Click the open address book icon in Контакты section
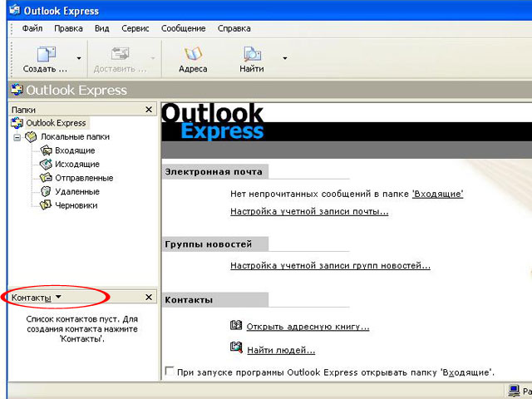The width and height of the screenshot is (532, 399). [x=236, y=326]
